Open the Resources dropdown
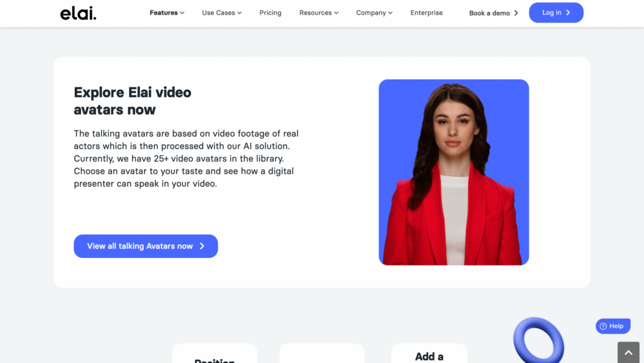This screenshot has height=363, width=644. point(319,13)
